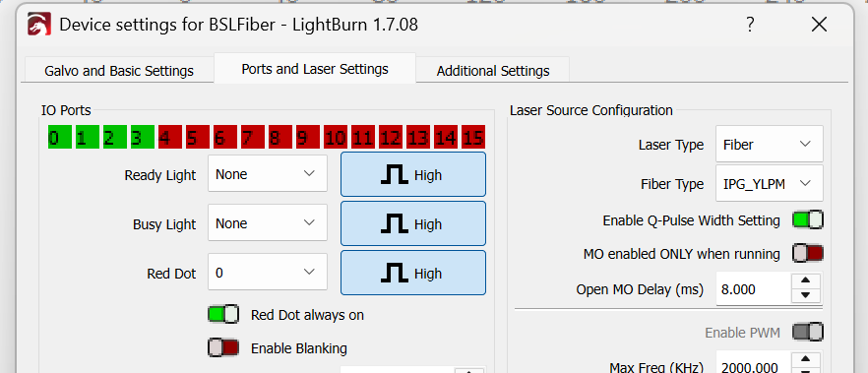Toggle IO port 2 indicator

(115, 137)
